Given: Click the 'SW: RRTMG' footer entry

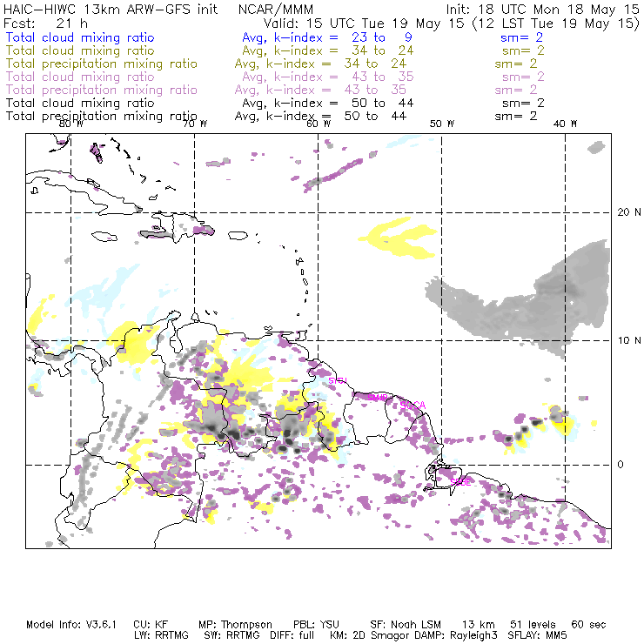Looking at the screenshot, I should [x=232, y=635].
